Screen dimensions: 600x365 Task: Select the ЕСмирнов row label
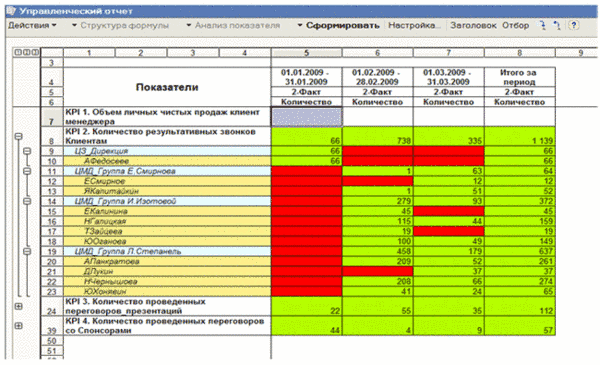[x=167, y=181]
